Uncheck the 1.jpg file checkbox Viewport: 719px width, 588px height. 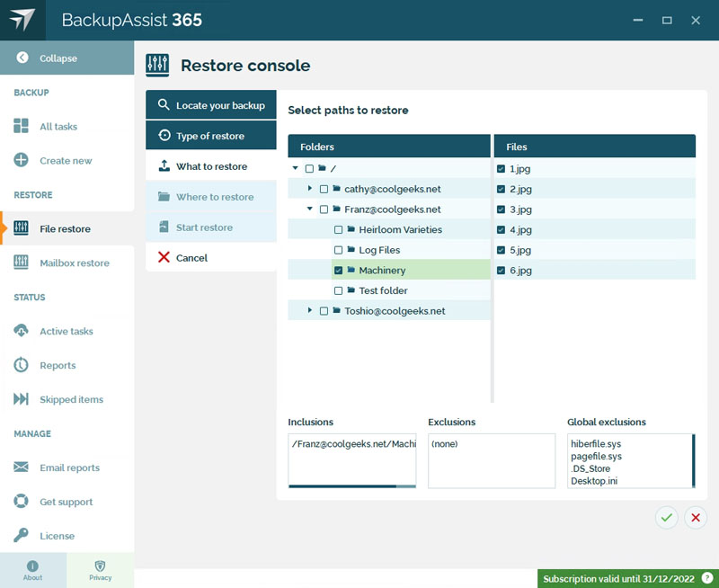(502, 169)
